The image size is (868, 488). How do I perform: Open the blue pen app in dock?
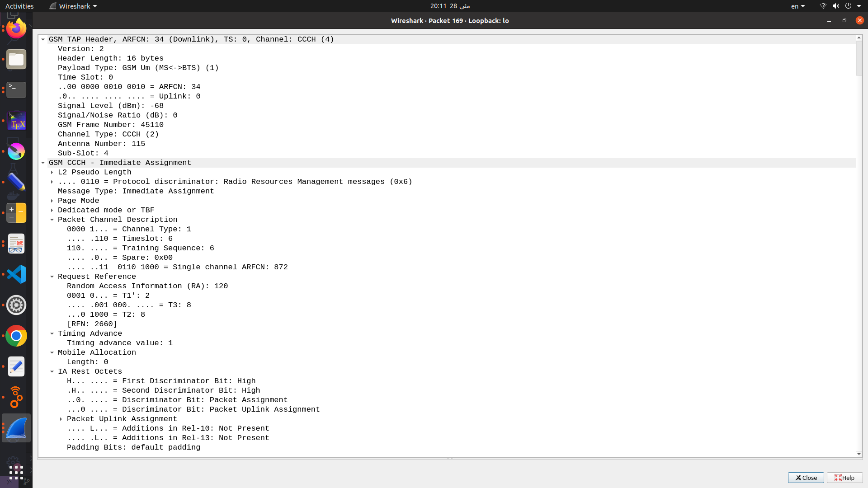pyautogui.click(x=16, y=182)
